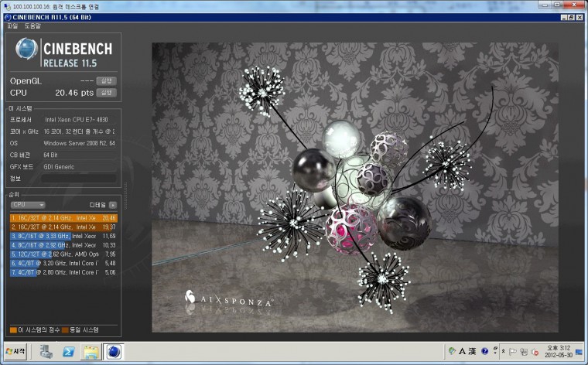This screenshot has height=365, width=588.
Task: Open the CPU ranking dropdown
Action: tap(28, 205)
